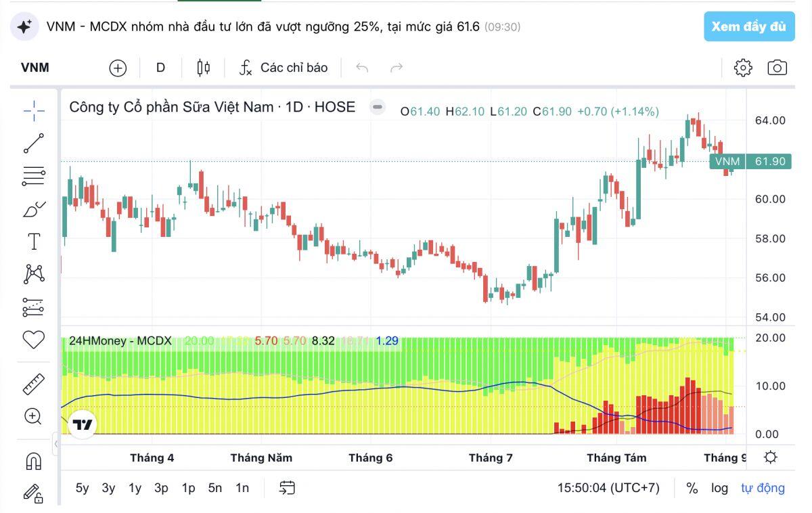Viewport: 812px width, 513px height.
Task: Select the 3y date range
Action: coord(108,488)
